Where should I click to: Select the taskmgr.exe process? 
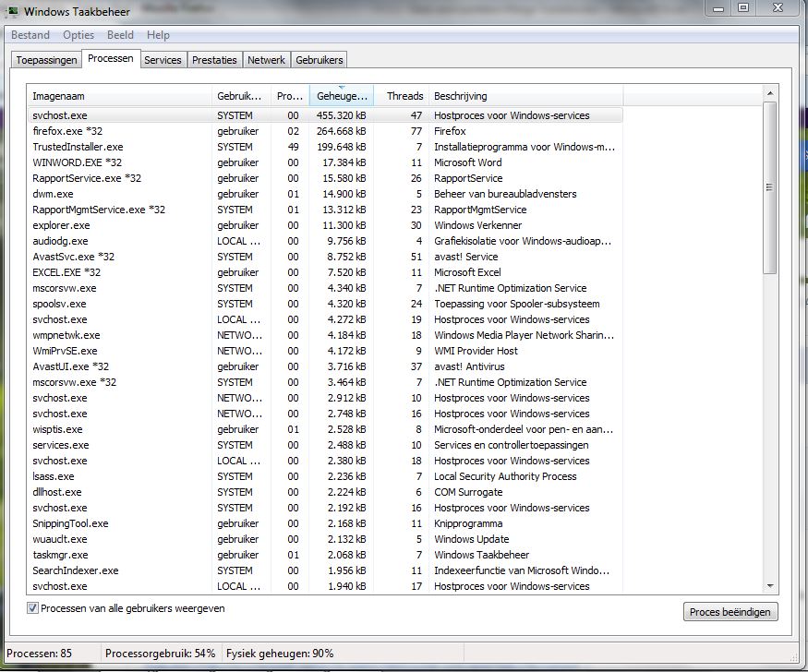click(325, 555)
